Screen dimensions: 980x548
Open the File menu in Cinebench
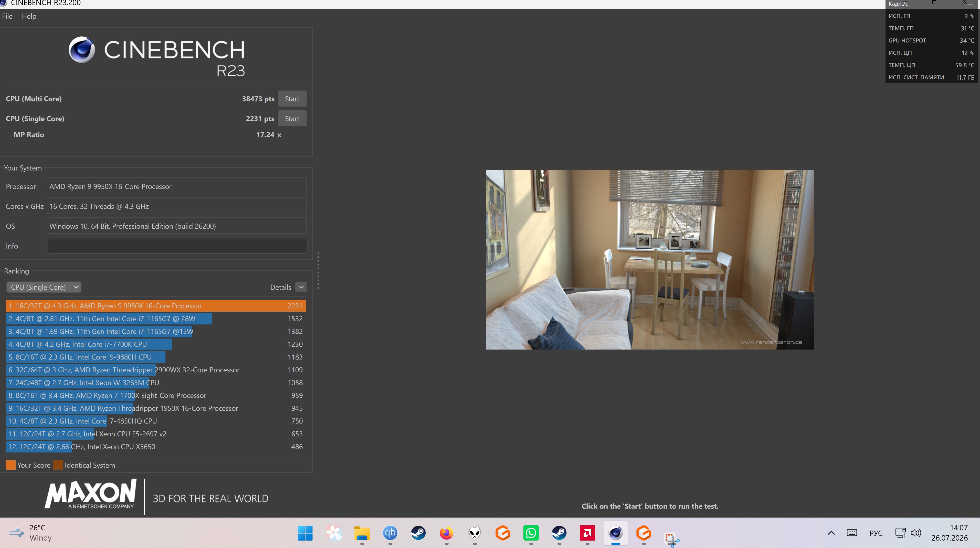coord(7,16)
